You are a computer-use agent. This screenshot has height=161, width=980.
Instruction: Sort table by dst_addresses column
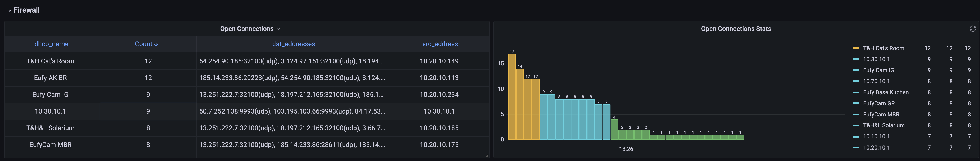[x=293, y=44]
